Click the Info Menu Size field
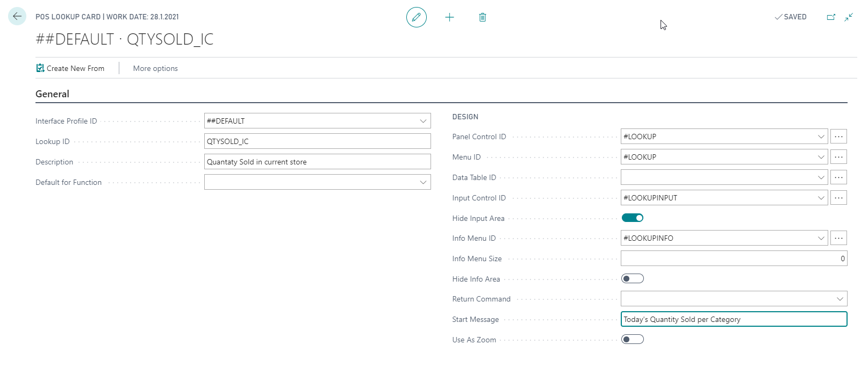868x366 pixels. pyautogui.click(x=734, y=259)
